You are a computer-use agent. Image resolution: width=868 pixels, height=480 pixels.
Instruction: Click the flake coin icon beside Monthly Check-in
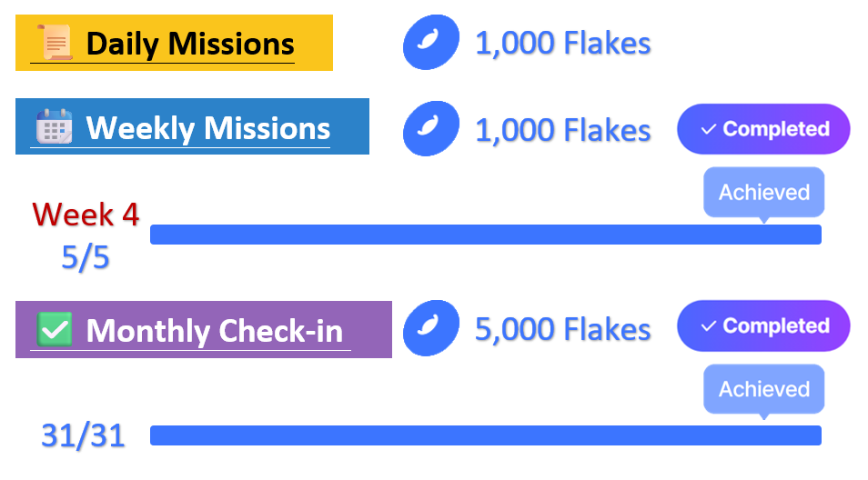pos(430,328)
